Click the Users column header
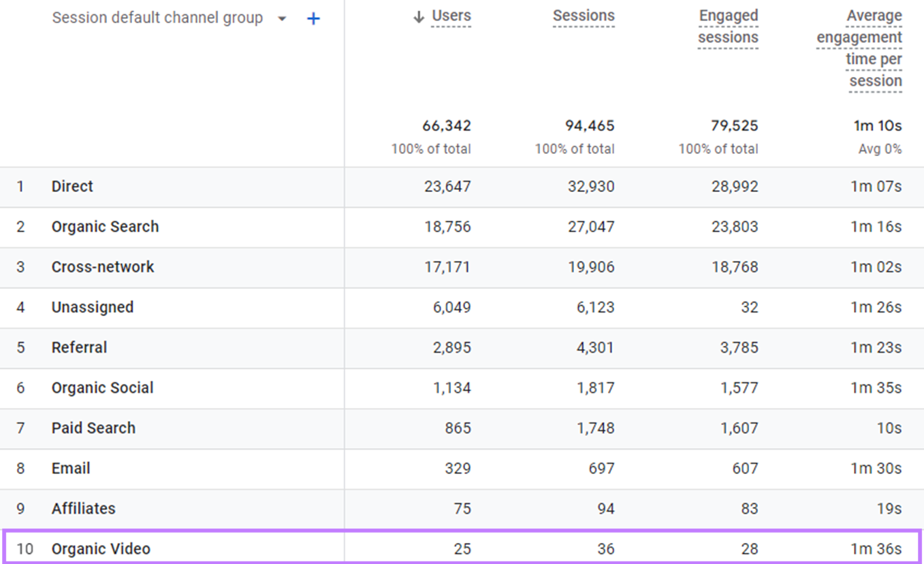The height and width of the screenshot is (564, 924). [451, 15]
